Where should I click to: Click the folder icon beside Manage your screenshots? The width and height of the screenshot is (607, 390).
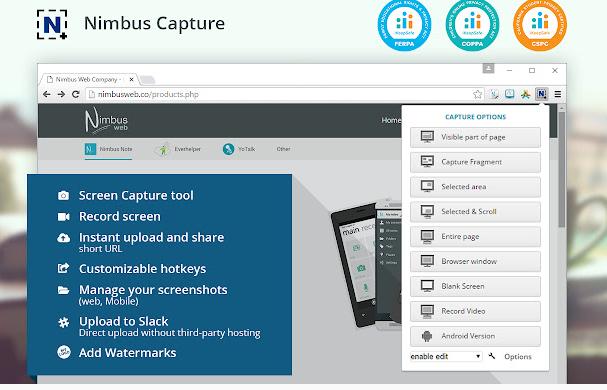point(63,290)
